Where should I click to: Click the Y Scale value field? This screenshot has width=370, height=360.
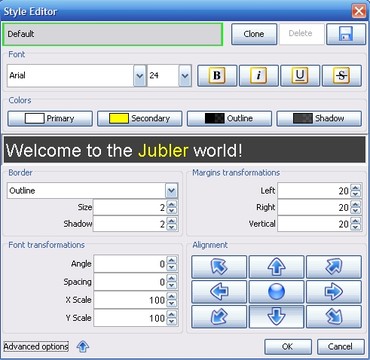tap(130, 318)
